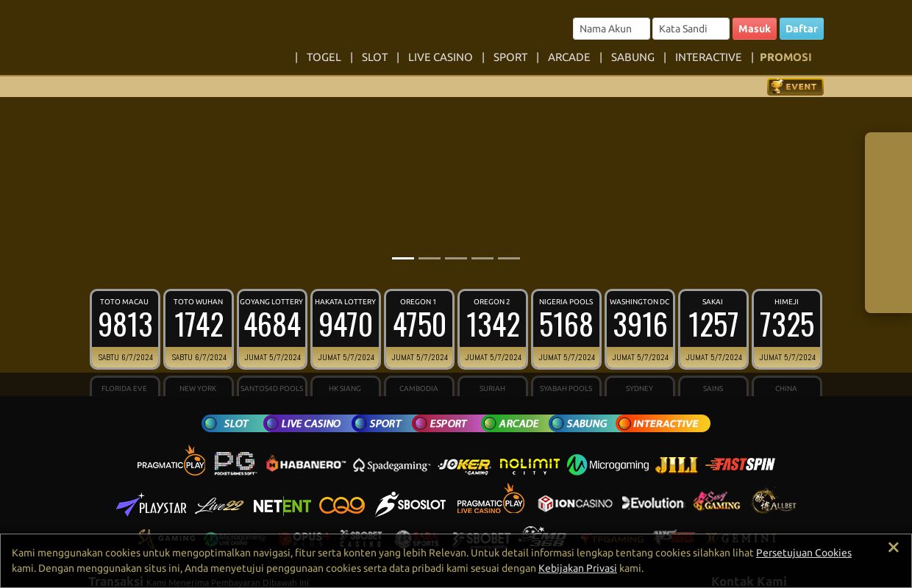Open the ARCADE menu in the top navigation
Viewport: 912px width, 588px height.
(x=569, y=57)
